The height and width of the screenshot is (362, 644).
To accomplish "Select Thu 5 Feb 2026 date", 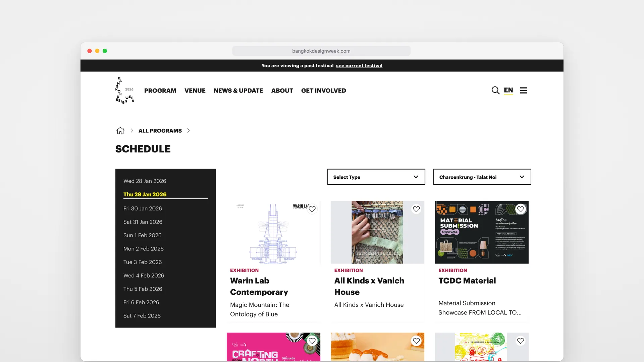I will [x=143, y=289].
